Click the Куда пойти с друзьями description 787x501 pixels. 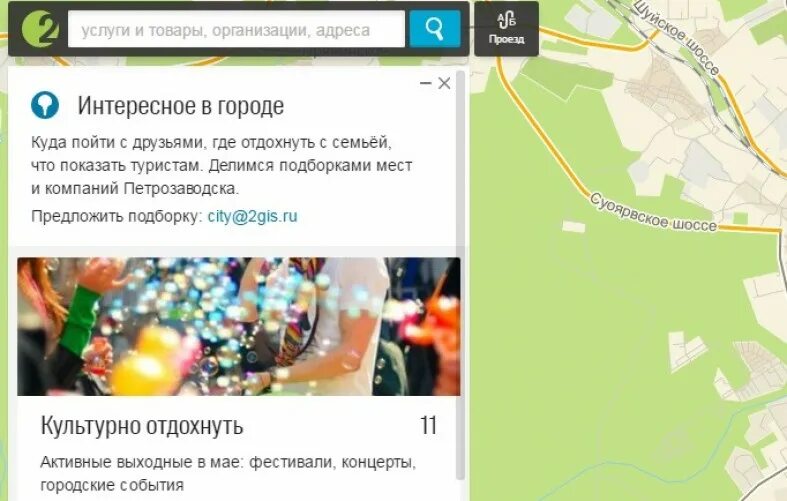tap(221, 165)
